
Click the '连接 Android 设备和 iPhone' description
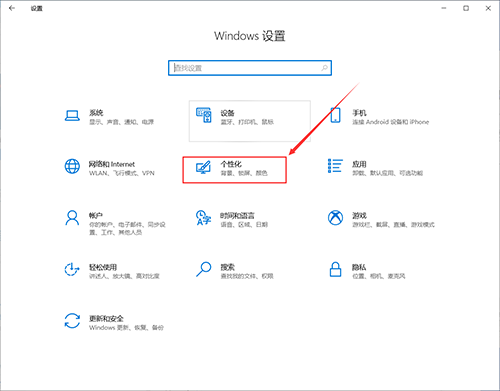tap(391, 122)
